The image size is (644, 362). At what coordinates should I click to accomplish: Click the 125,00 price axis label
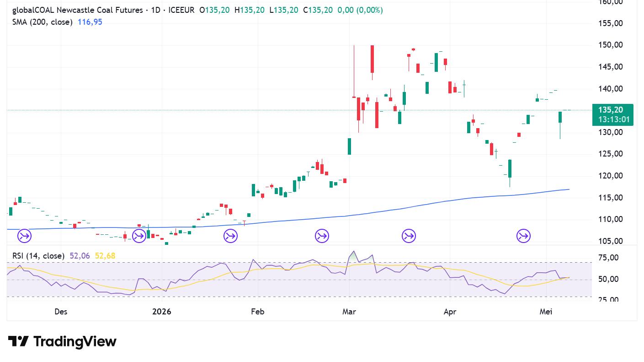[611, 154]
